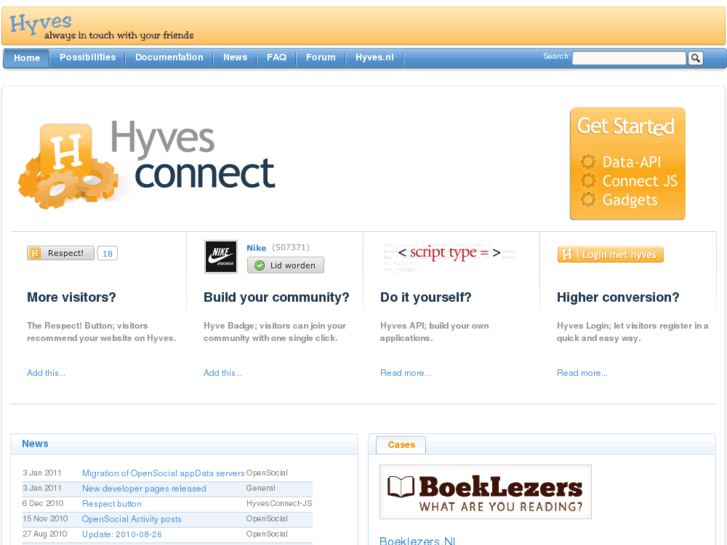This screenshot has height=545, width=727.
Task: Click the Gadgets gear icon
Action: pos(588,199)
